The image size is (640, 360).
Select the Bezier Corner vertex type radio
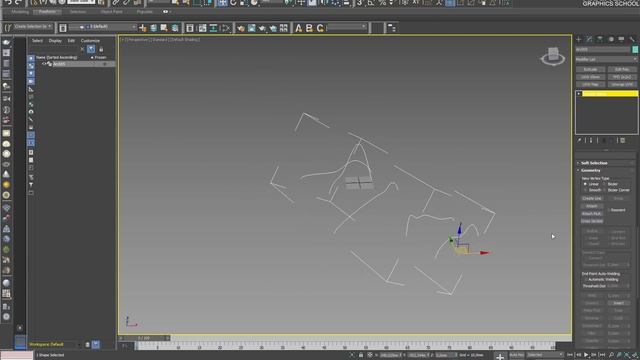[x=604, y=190]
